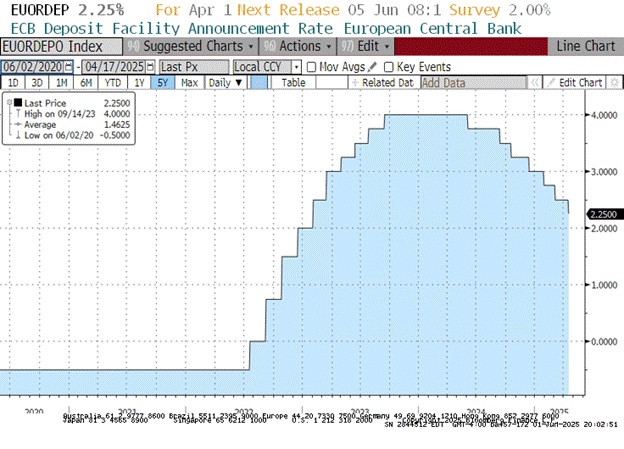The width and height of the screenshot is (624, 449).
Task: Click the 1.0000 y-axis label
Action: 604,285
